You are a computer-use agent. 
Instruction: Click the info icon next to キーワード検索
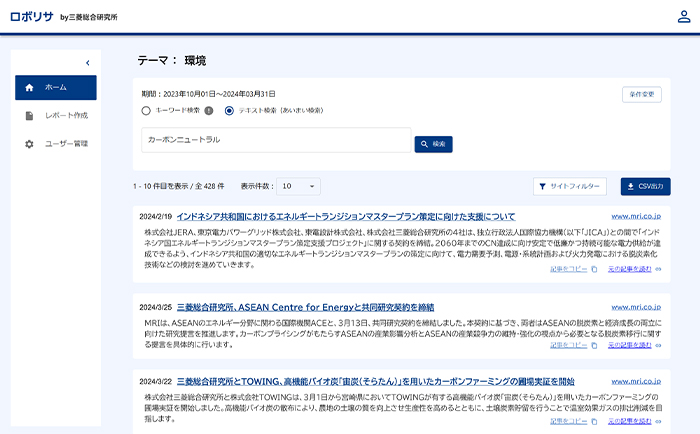pos(208,111)
